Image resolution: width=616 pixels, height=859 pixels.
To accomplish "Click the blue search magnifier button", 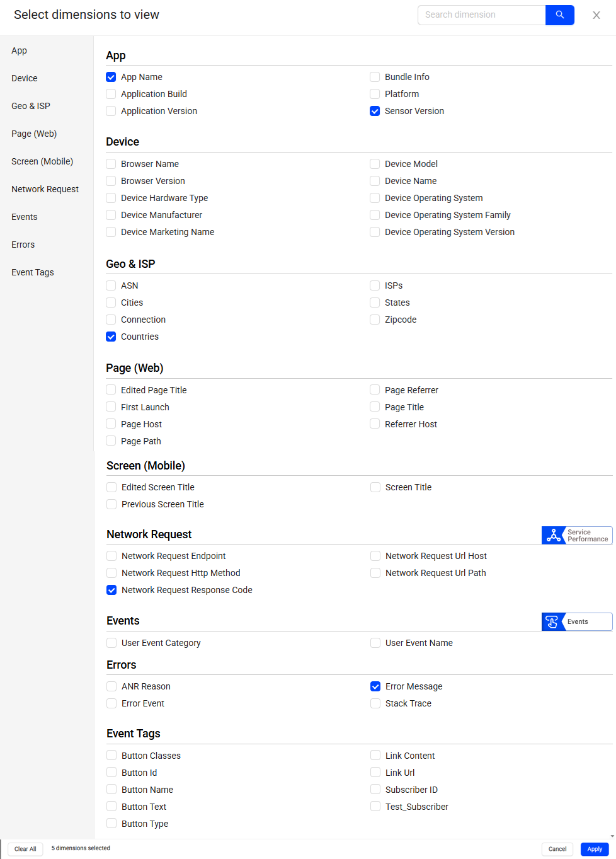I will tap(559, 15).
